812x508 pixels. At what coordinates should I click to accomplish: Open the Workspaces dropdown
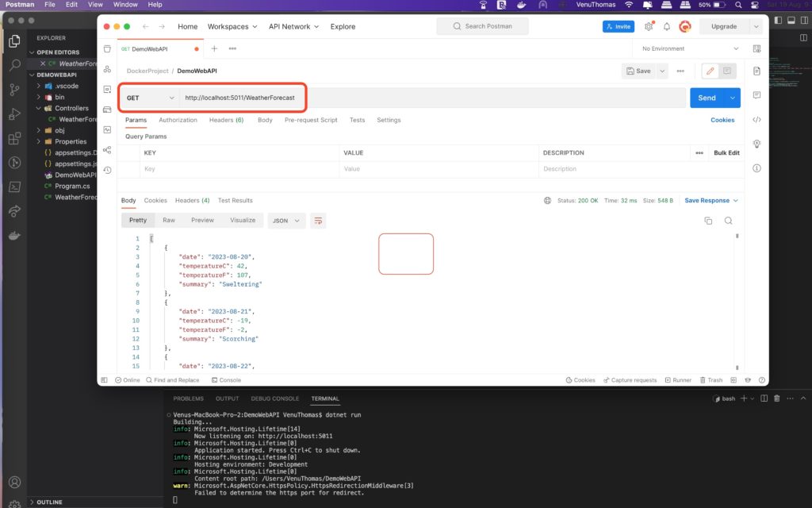tap(232, 26)
